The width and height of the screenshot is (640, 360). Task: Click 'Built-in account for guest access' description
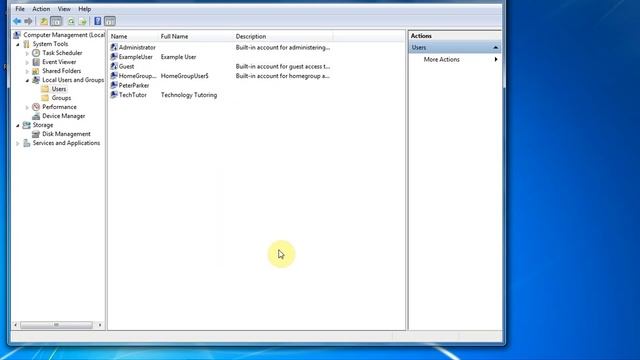pyautogui.click(x=283, y=66)
